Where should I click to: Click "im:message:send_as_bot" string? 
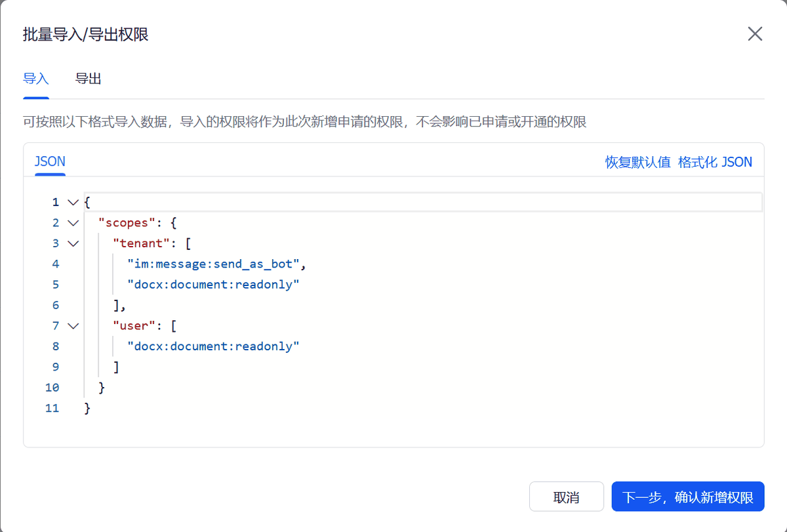point(214,264)
